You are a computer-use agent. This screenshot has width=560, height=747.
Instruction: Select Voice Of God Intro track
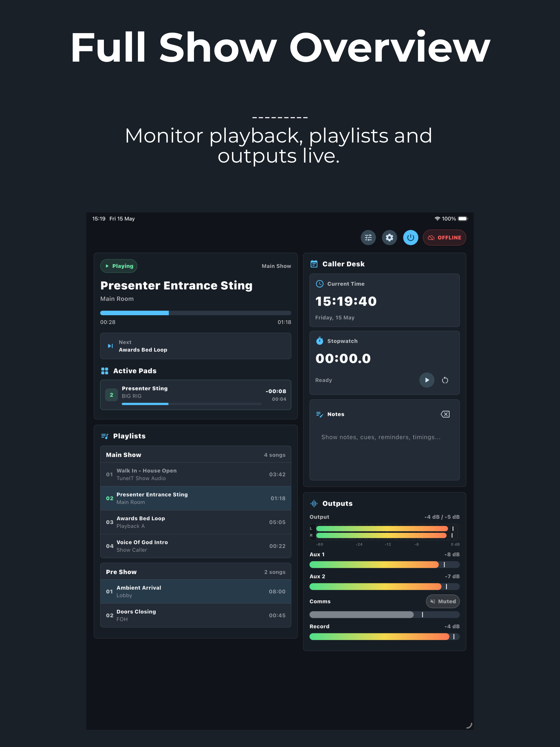tap(195, 546)
